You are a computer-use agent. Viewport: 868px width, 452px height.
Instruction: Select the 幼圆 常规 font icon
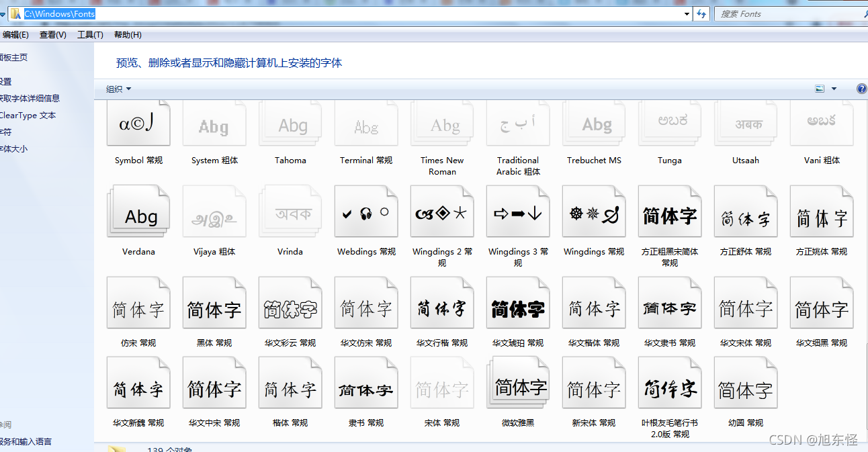(x=746, y=383)
